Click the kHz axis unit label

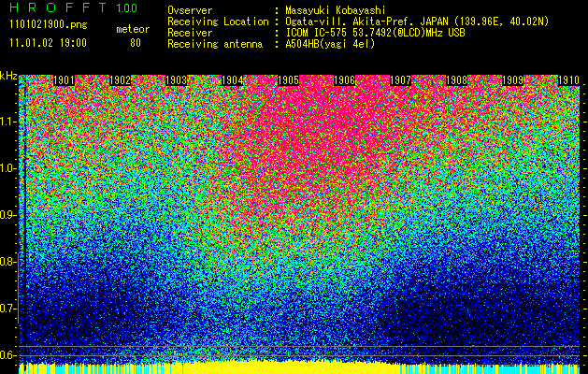pos(8,76)
